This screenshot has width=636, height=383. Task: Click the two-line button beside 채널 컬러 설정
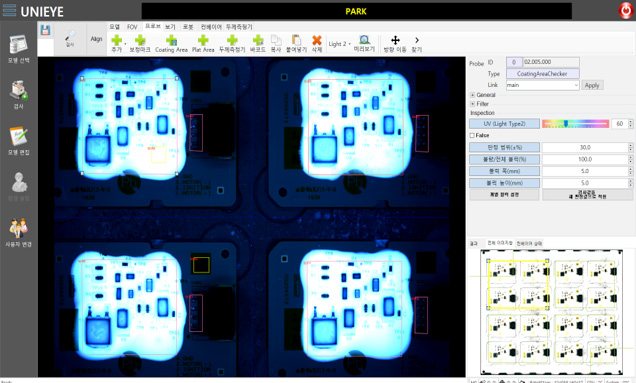click(588, 195)
